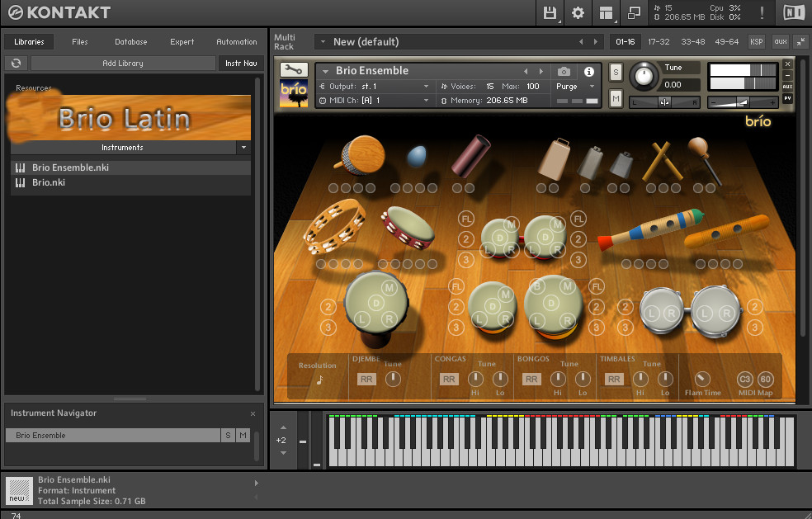The image size is (812, 519).
Task: Open the MIDI Ch channel dropdown
Action: pos(426,101)
